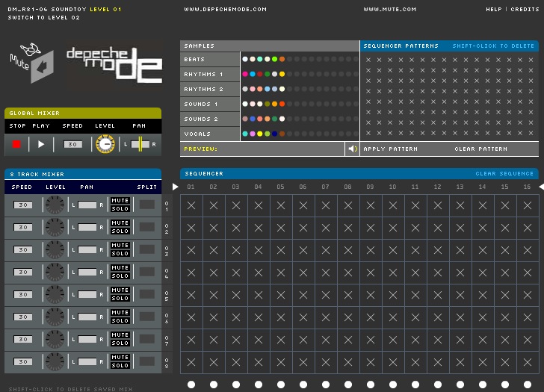This screenshot has height=392, width=544.
Task: Select the Rhythms 1 sample category
Action: pos(210,74)
